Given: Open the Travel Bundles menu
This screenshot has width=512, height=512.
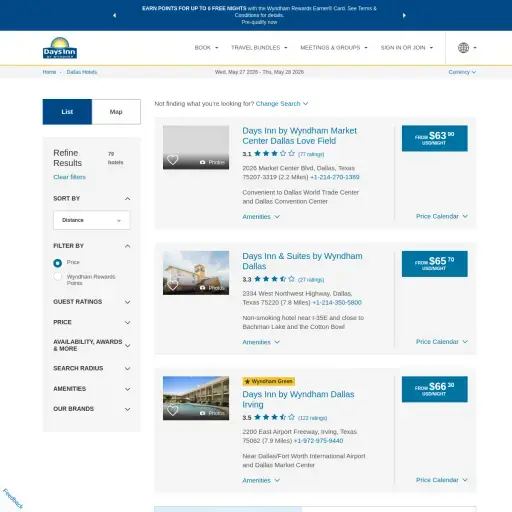Looking at the screenshot, I should 259,48.
